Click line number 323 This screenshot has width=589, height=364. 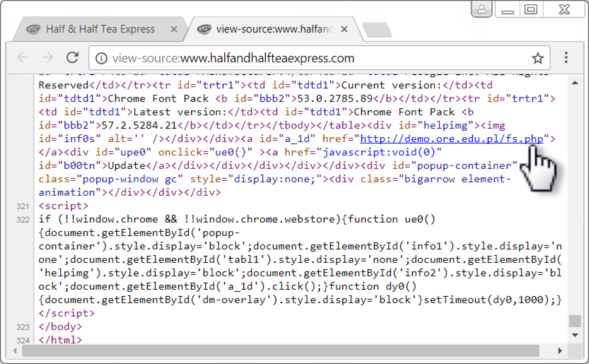[x=23, y=327]
